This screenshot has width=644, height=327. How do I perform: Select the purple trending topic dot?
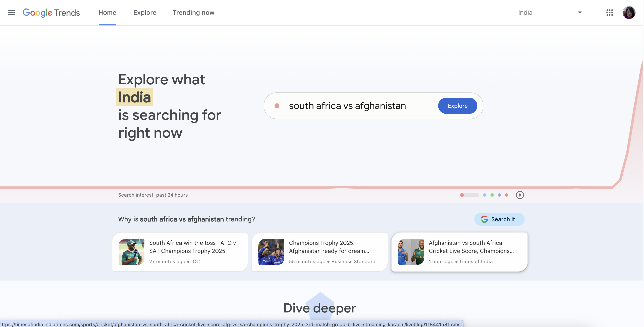(499, 195)
